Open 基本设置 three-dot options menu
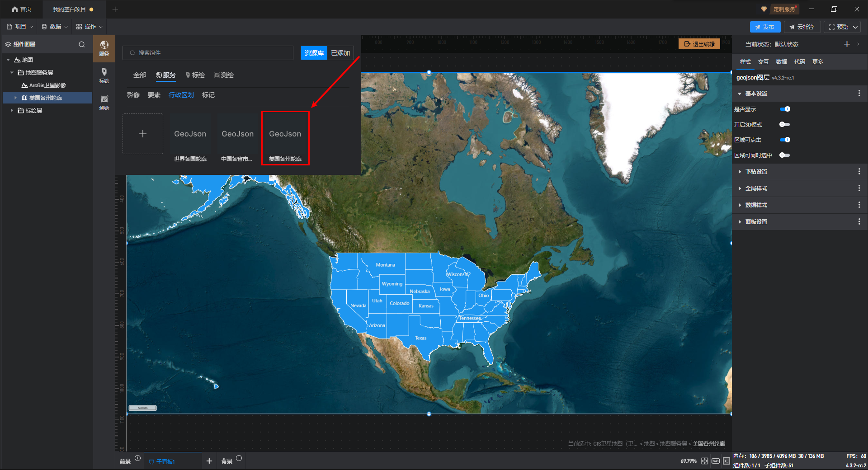This screenshot has height=470, width=868. pos(859,94)
